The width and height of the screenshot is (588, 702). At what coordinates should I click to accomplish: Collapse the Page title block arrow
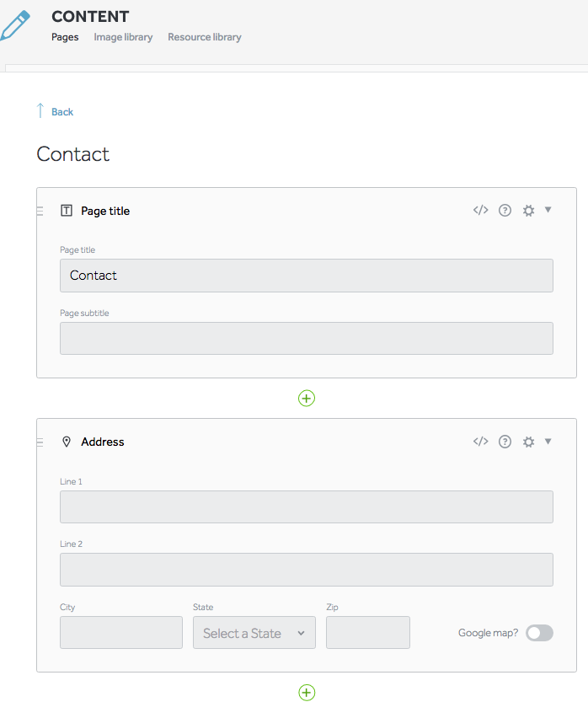click(548, 210)
